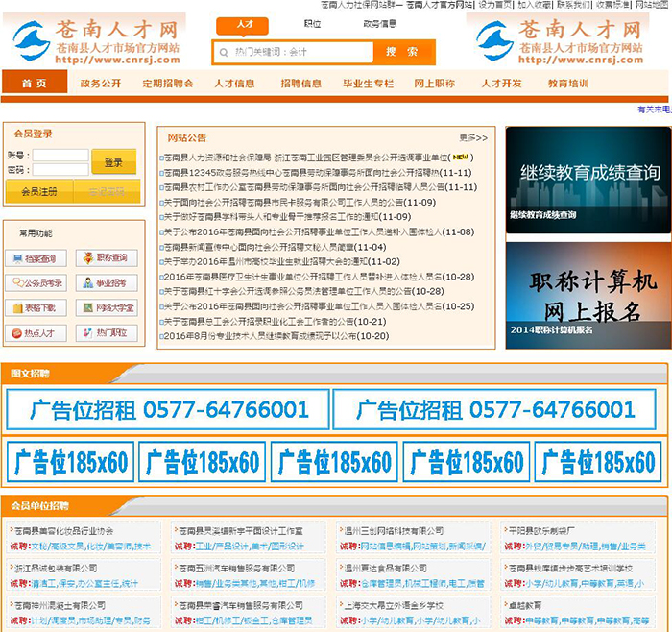
Task: Click the right 广告位招租 0577-64766001 banner
Action: pos(494,409)
